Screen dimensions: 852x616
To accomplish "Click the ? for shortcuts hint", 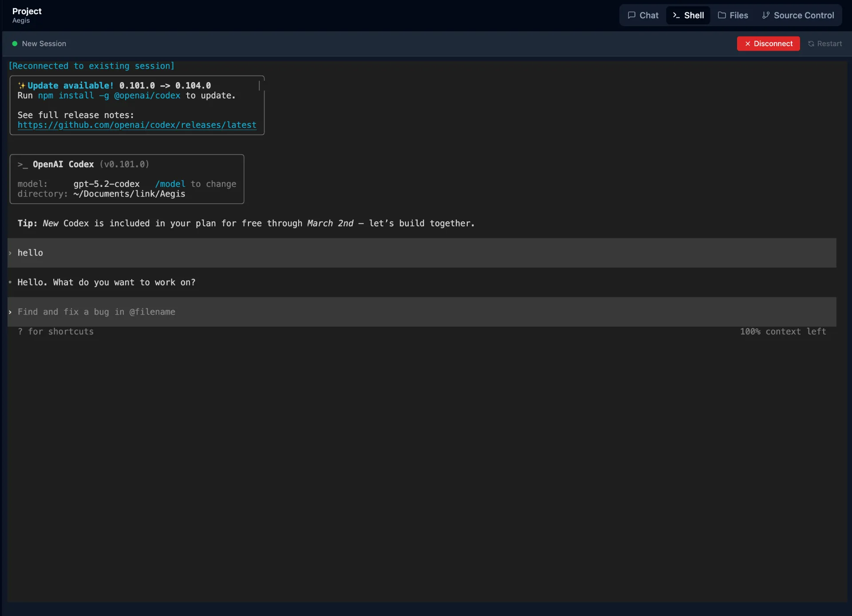I will point(56,332).
